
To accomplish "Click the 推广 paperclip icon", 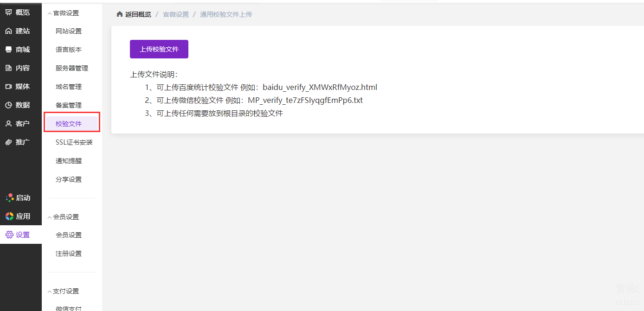I will coord(8,142).
